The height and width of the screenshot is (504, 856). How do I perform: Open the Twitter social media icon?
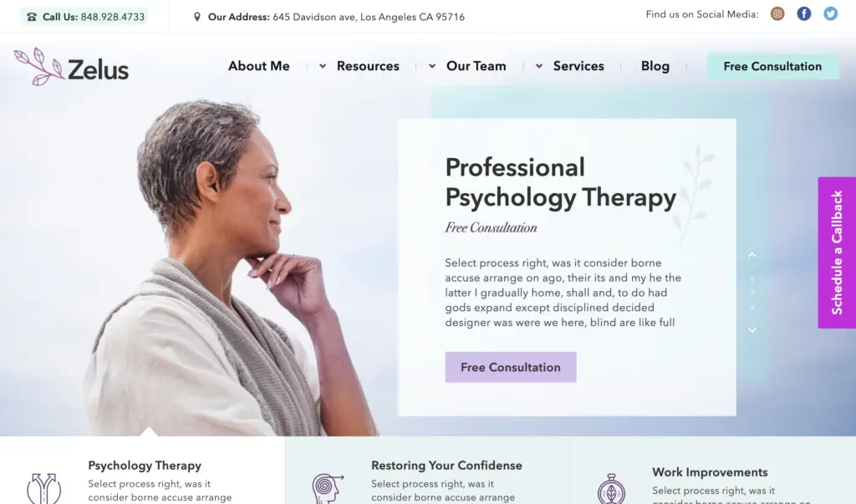tap(831, 13)
